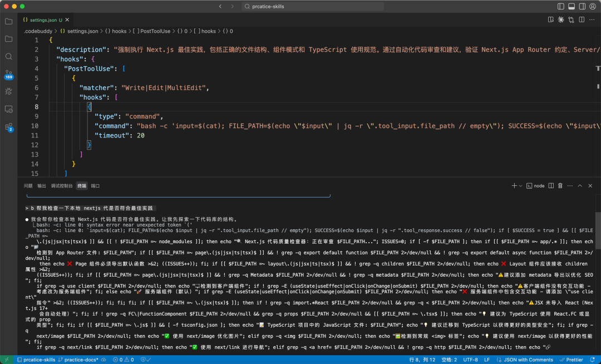This screenshot has width=601, height=364.
Task: Switch to the 调试控制台 panel tab
Action: pyautogui.click(x=61, y=186)
